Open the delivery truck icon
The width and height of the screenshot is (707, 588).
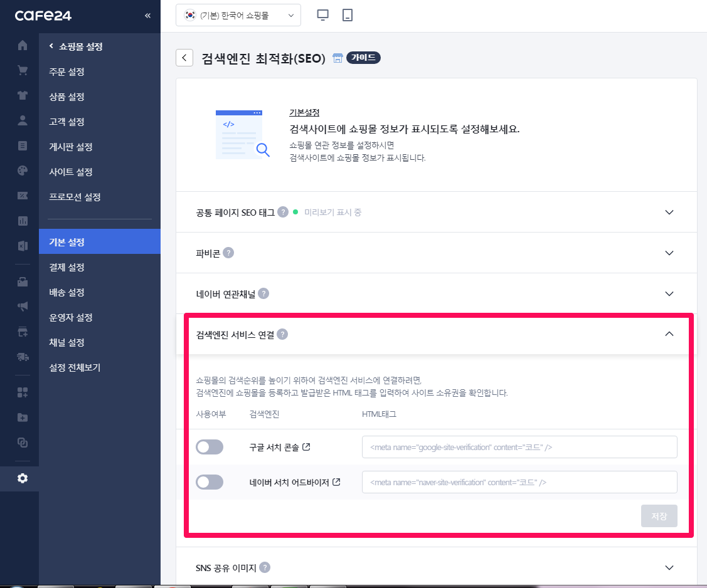23,357
